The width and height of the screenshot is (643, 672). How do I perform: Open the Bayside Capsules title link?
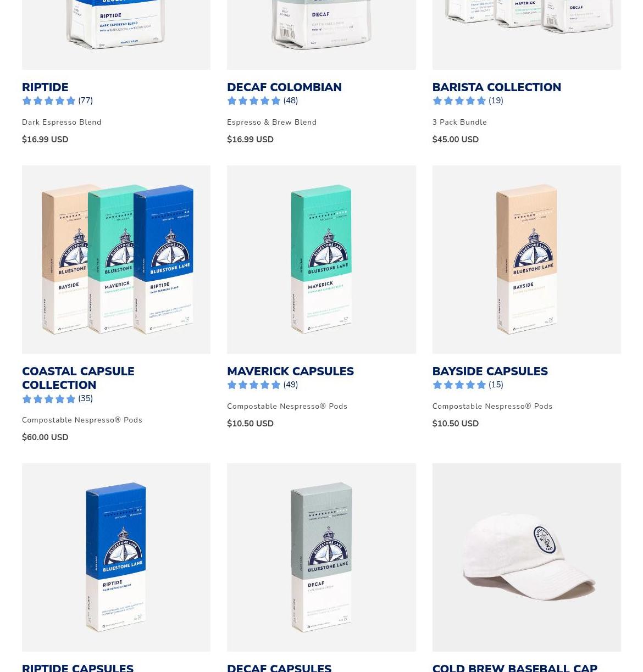click(490, 371)
